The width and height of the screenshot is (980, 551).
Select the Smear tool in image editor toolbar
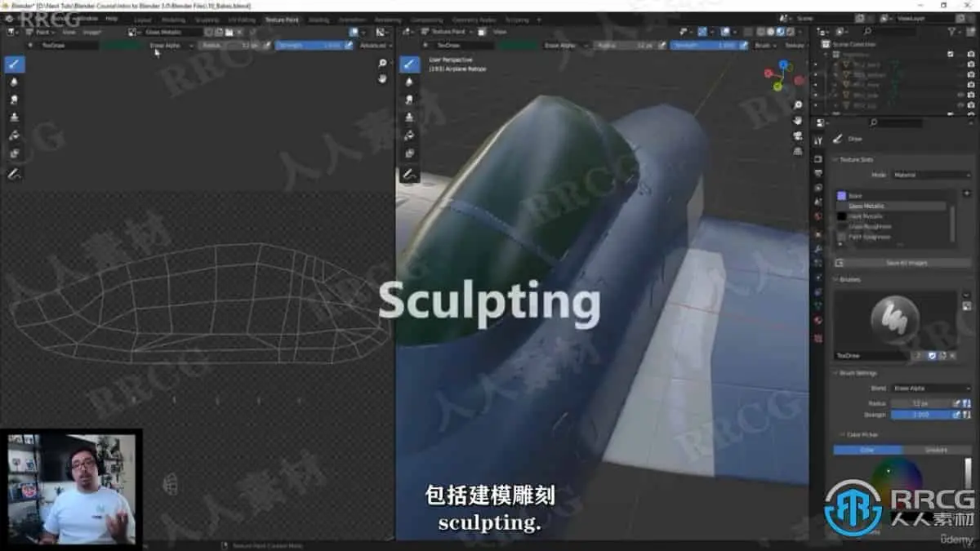click(x=15, y=100)
